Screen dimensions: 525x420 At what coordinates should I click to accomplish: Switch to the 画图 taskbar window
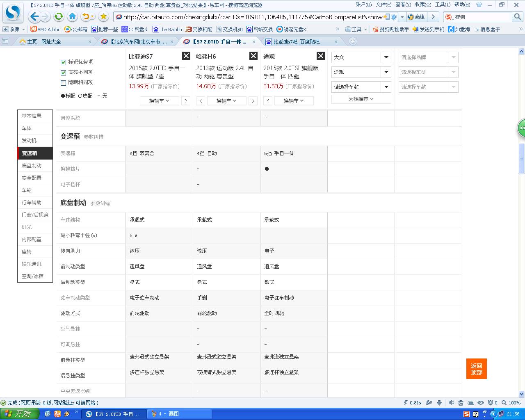tap(180, 414)
